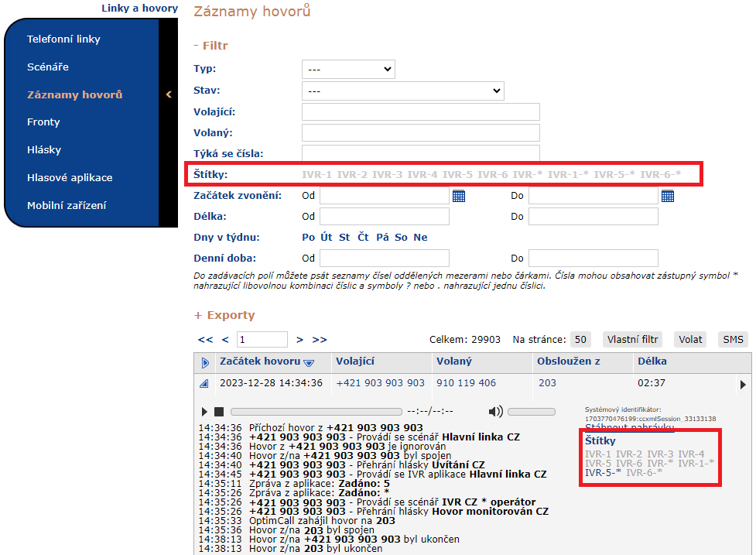
Task: Go to Hlasové aplikace in sidebar
Action: point(70,177)
